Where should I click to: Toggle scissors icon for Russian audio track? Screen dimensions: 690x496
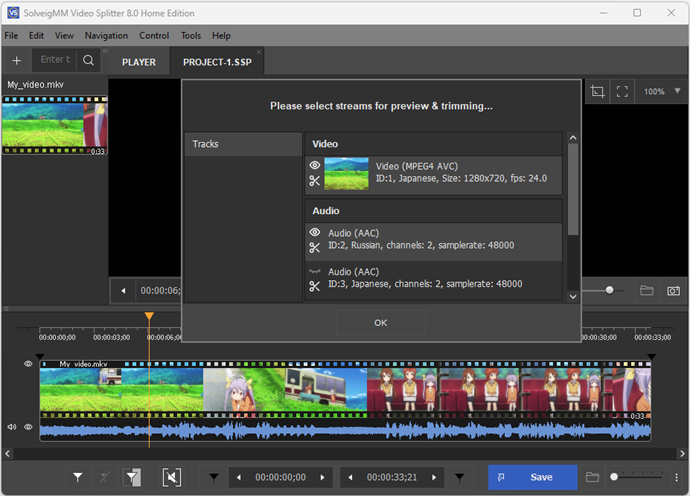pos(314,248)
